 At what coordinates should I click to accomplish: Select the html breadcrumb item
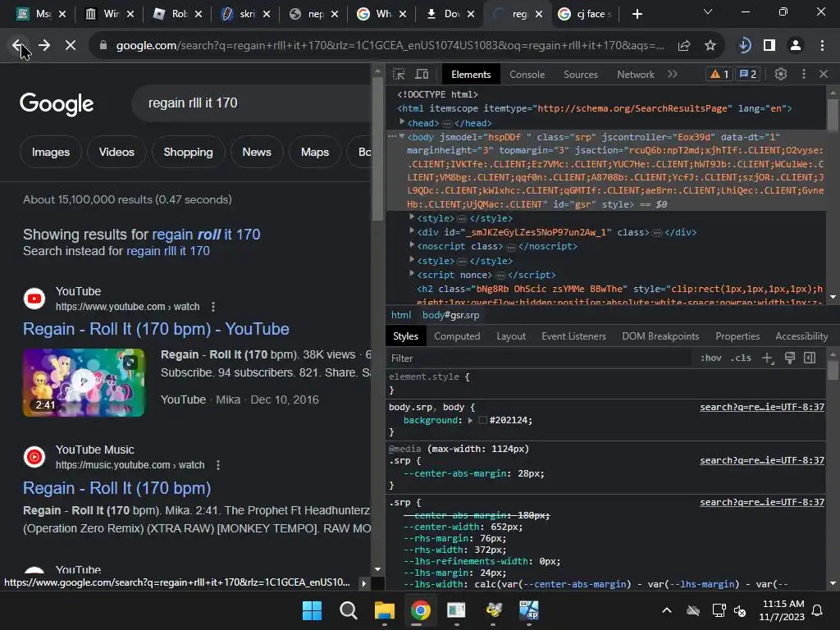pos(400,315)
